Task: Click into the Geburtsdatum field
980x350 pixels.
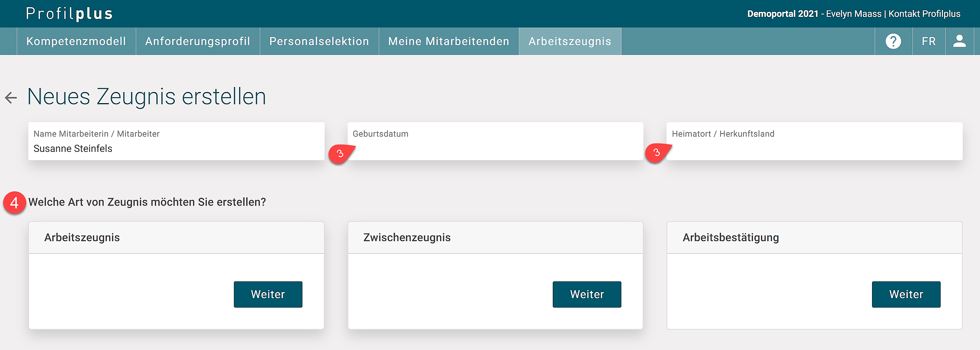Action: [495, 148]
